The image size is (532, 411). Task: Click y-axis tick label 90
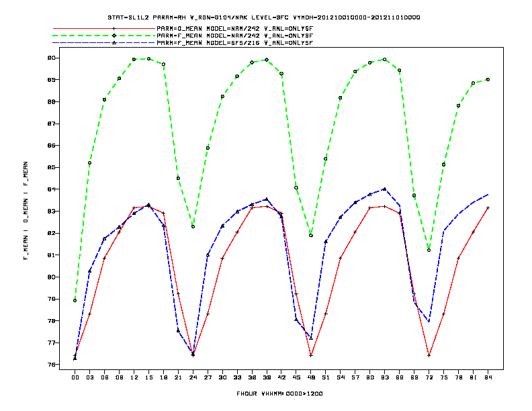[x=51, y=58]
